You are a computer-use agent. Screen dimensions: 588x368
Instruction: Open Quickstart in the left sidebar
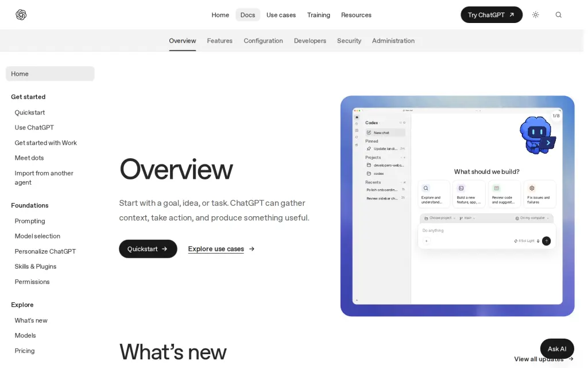[x=30, y=112]
